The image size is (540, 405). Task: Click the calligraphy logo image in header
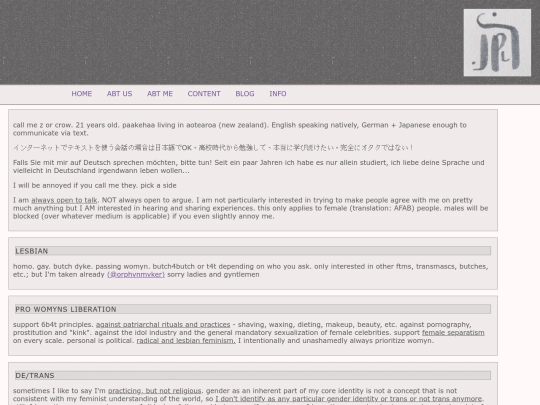coord(497,42)
